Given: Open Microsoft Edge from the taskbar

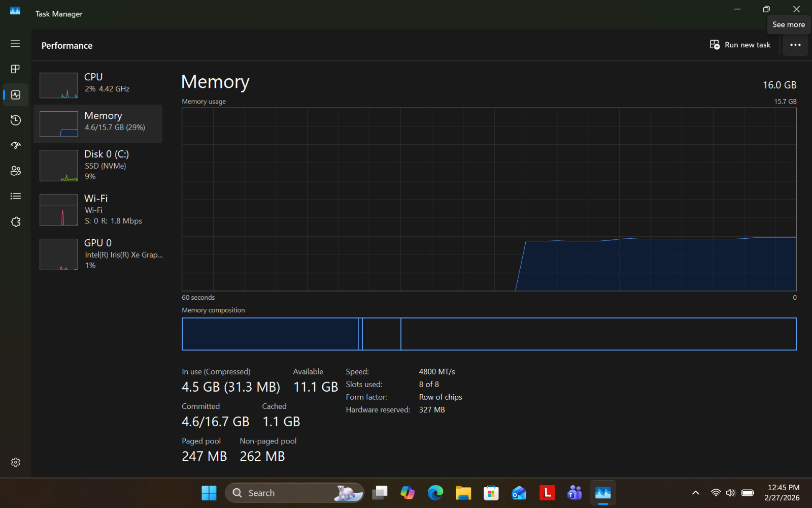Looking at the screenshot, I should tap(435, 493).
